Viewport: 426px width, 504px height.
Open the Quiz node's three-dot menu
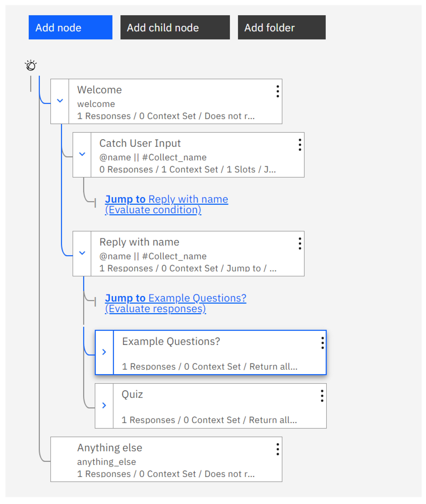pos(322,396)
